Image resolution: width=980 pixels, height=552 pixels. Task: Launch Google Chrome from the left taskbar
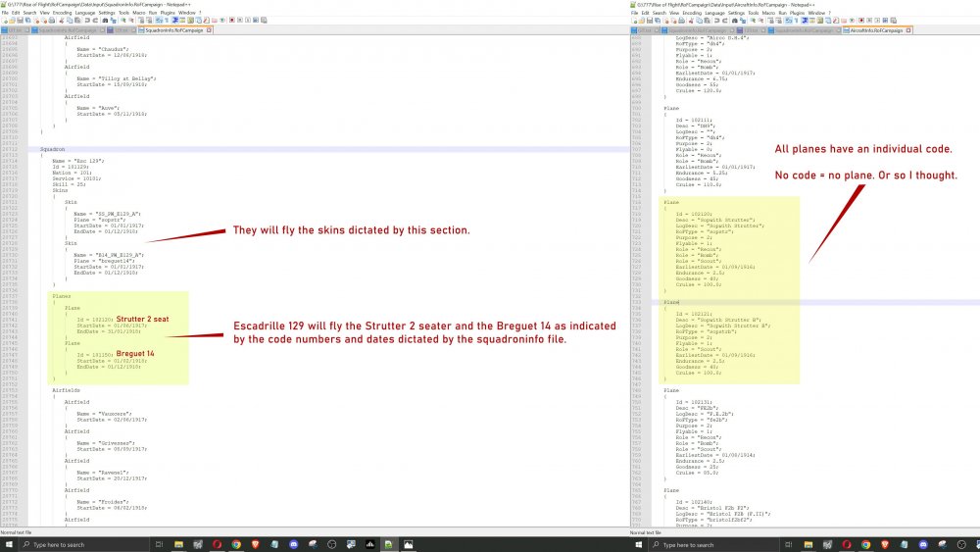[236, 544]
